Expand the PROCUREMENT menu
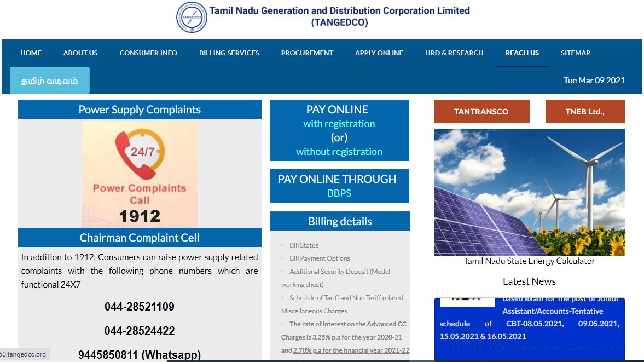The width and height of the screenshot is (644, 362). [307, 53]
